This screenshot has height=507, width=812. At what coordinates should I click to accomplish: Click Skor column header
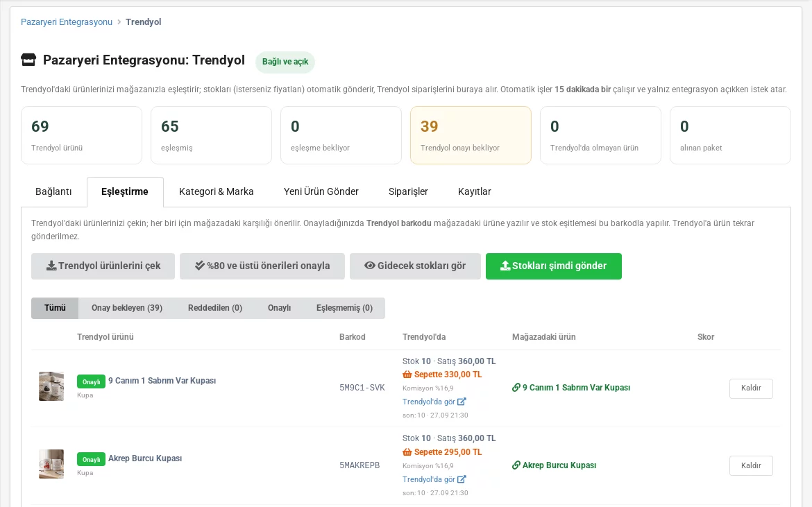(706, 337)
